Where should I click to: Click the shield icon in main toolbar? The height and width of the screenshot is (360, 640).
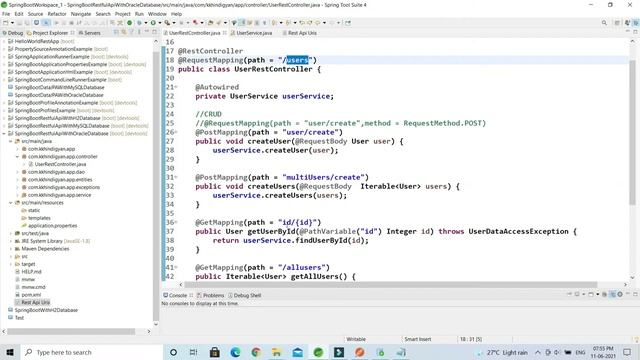[234, 23]
